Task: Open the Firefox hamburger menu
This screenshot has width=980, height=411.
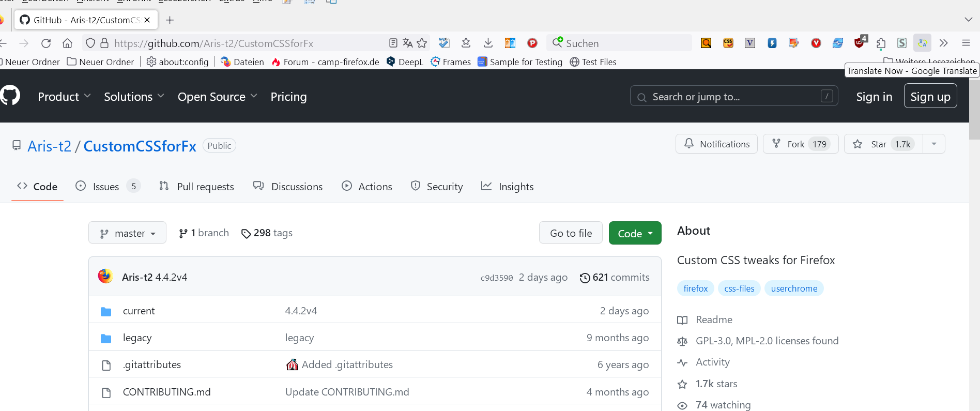Action: [966, 43]
